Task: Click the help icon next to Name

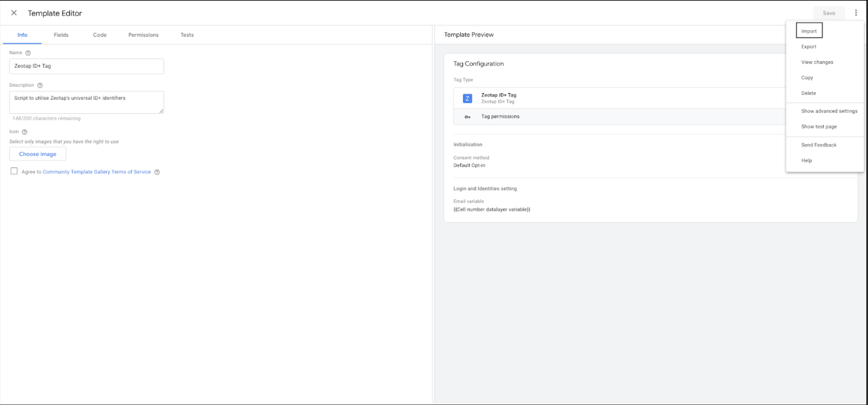Action: point(28,53)
